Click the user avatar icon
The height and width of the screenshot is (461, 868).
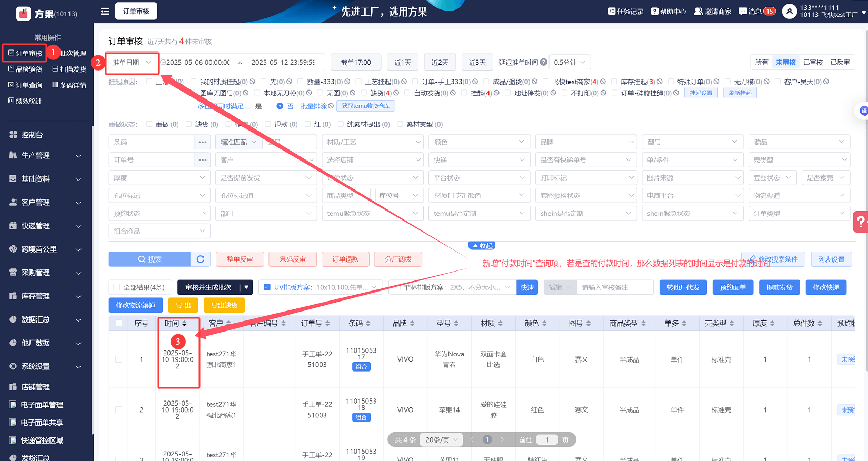tap(789, 11)
